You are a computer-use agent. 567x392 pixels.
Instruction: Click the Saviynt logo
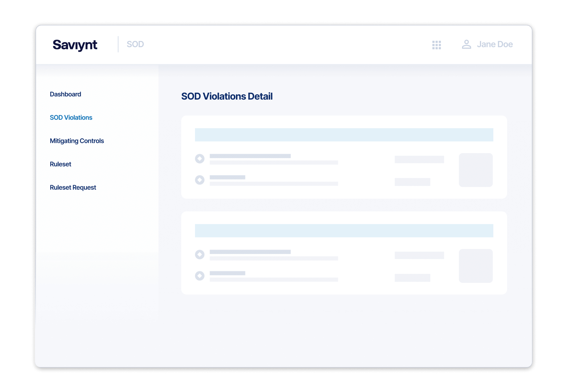(x=75, y=45)
